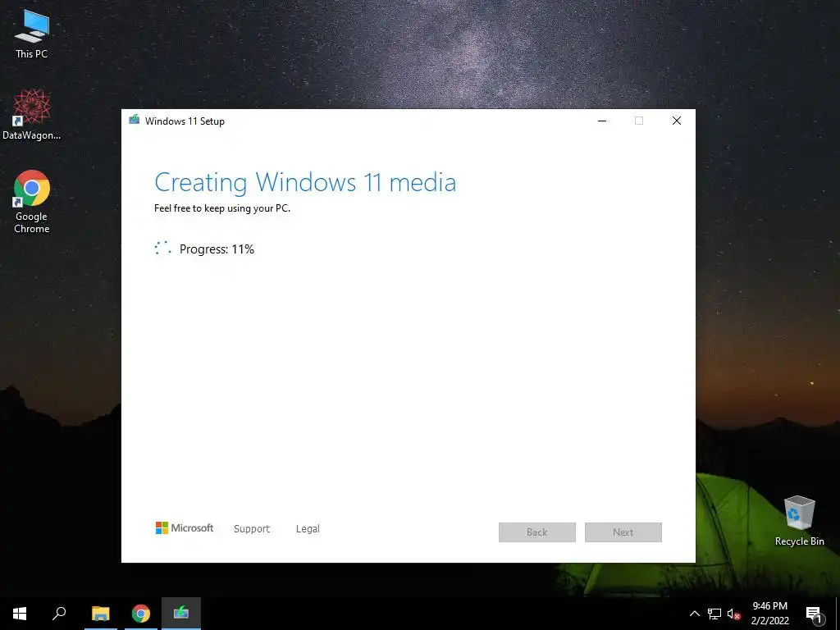Open the notification center icon

click(814, 614)
